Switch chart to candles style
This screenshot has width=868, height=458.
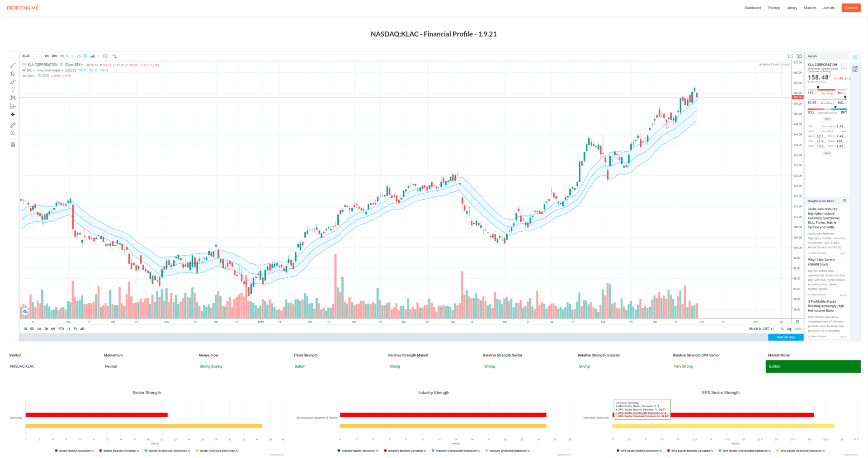[85, 56]
